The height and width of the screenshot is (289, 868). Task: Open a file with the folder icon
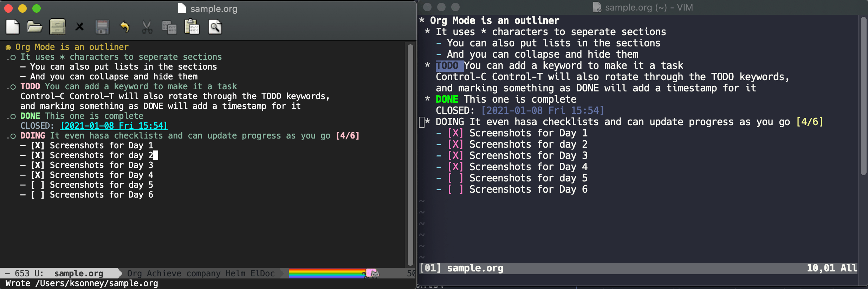point(34,27)
